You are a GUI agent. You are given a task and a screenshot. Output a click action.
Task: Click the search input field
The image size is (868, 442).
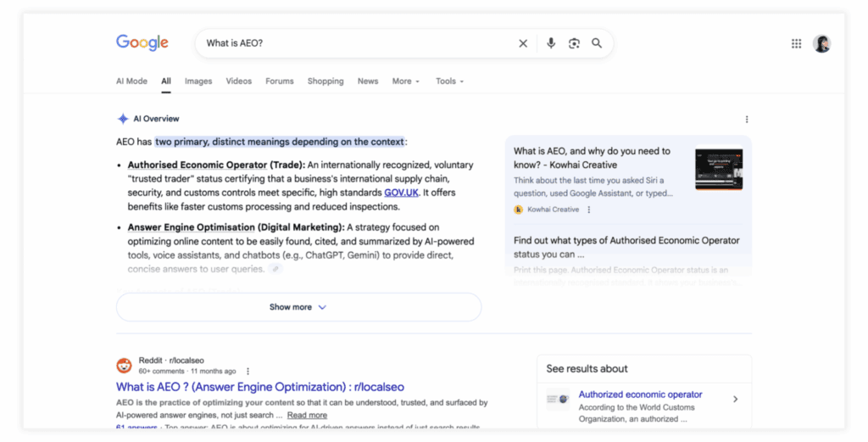pyautogui.click(x=359, y=43)
